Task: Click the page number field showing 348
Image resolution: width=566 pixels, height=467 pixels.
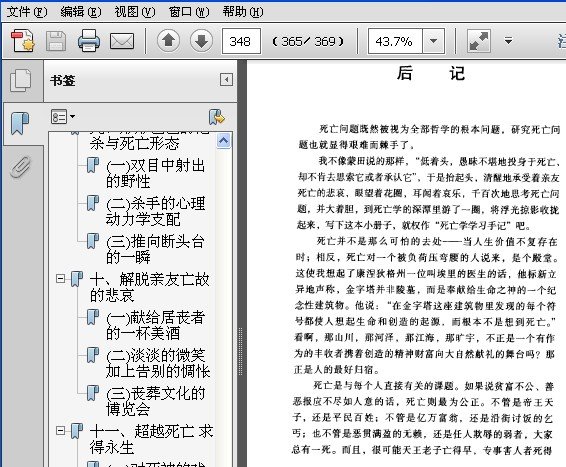Action: pyautogui.click(x=241, y=41)
